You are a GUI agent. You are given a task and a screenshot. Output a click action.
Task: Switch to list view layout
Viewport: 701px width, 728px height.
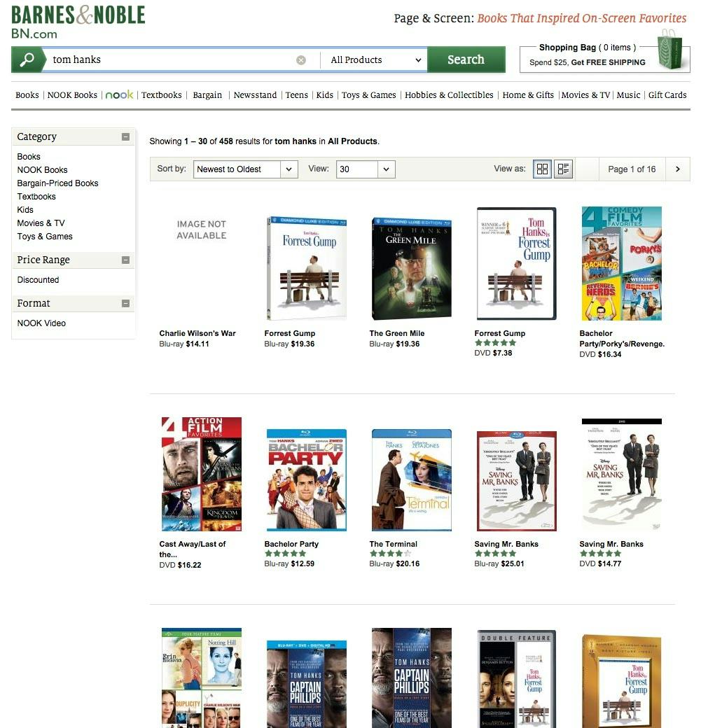[563, 169]
